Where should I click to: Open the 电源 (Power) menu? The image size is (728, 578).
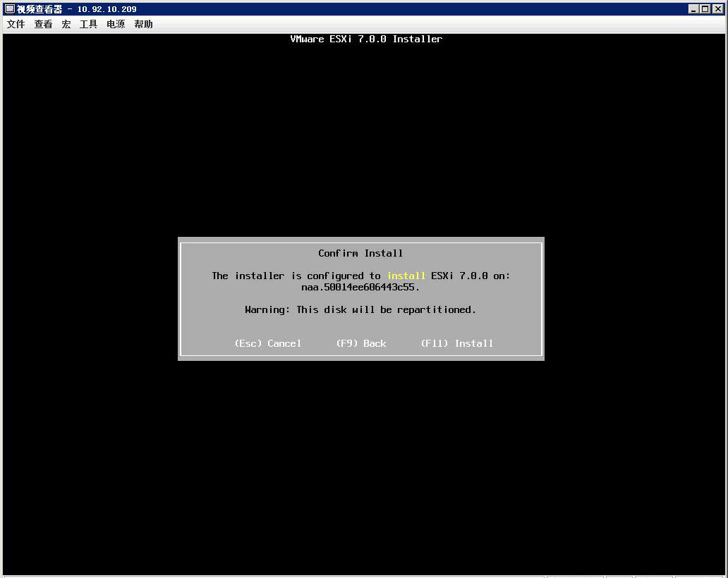114,23
